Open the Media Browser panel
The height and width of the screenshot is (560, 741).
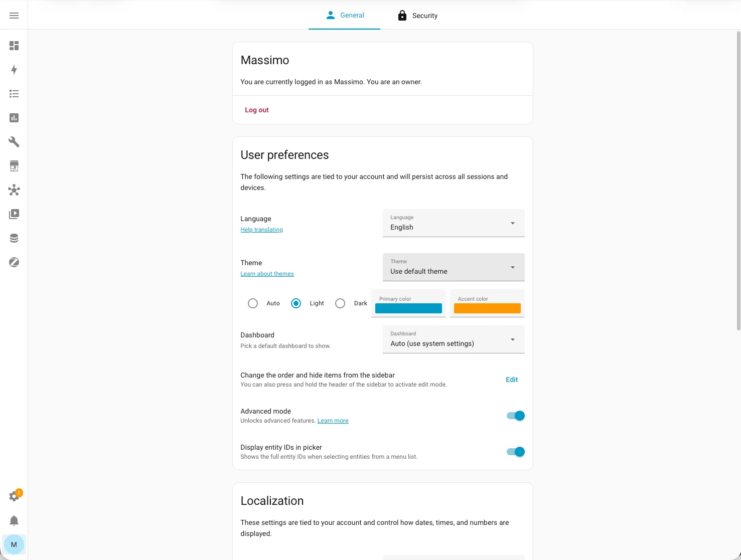pyautogui.click(x=14, y=214)
